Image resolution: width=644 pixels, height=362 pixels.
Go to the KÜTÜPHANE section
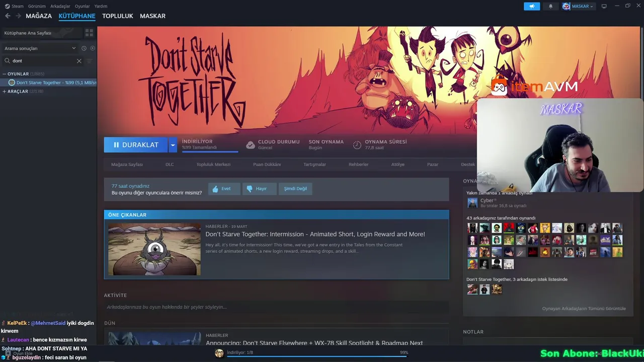(77, 16)
